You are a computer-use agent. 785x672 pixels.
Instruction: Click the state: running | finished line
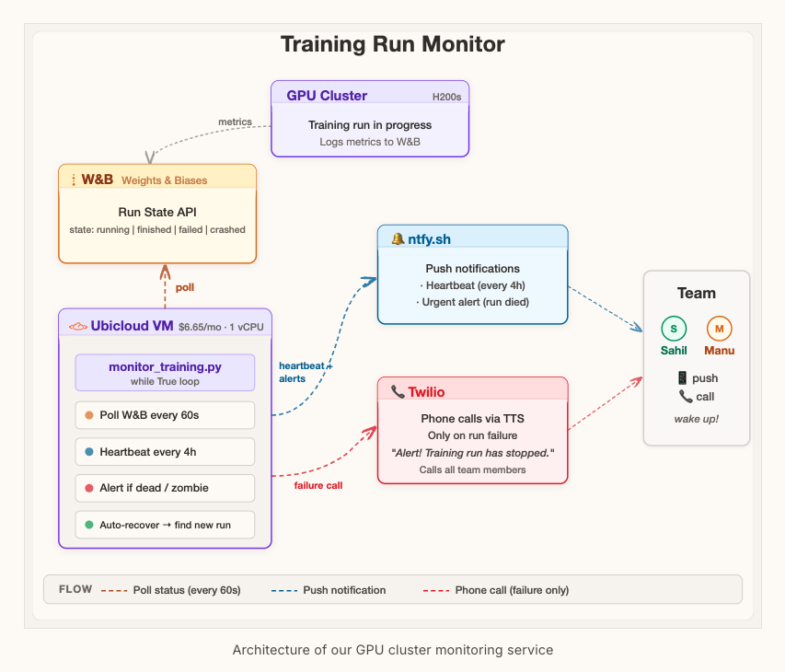pos(157,229)
